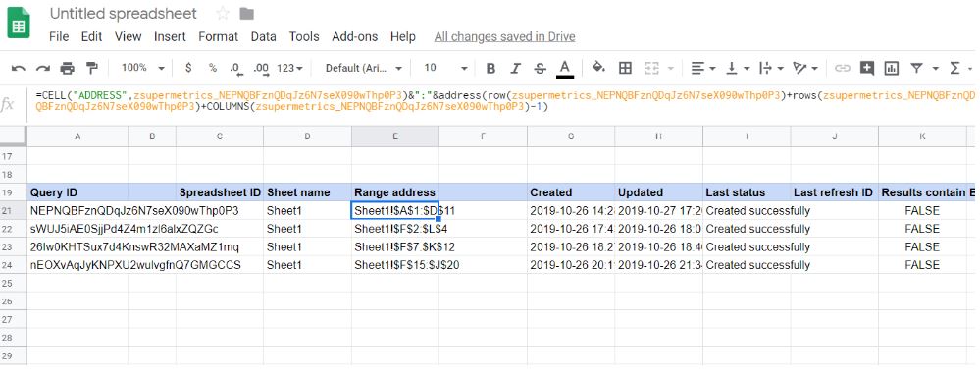Click the Insert chart icon
Screen dimensions: 980x381
(892, 68)
